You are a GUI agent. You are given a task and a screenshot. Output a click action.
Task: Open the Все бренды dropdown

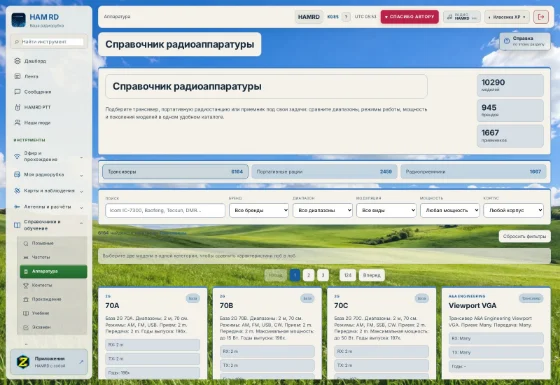(x=259, y=210)
